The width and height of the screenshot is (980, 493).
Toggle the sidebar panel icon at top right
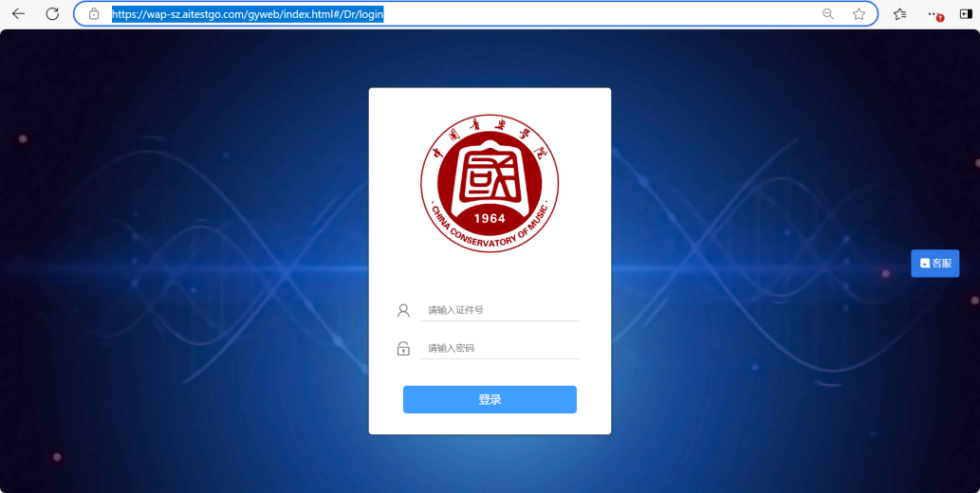[967, 13]
